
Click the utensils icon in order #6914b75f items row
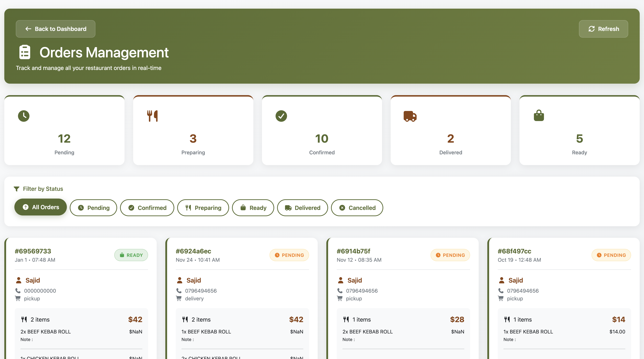pyautogui.click(x=346, y=319)
